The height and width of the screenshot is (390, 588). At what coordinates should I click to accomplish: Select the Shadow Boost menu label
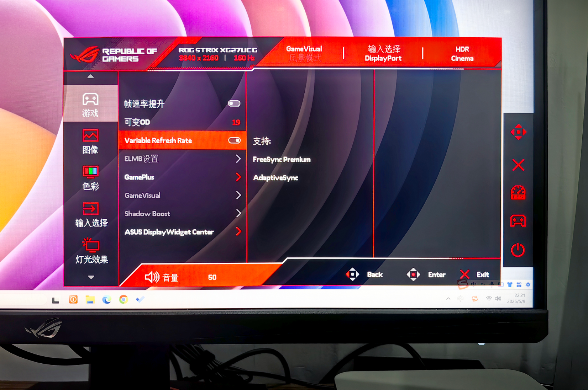click(x=147, y=213)
